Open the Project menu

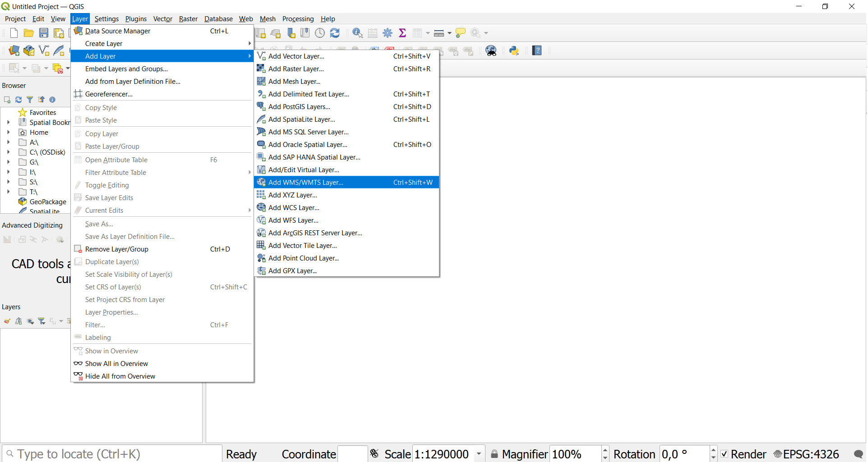pyautogui.click(x=15, y=18)
